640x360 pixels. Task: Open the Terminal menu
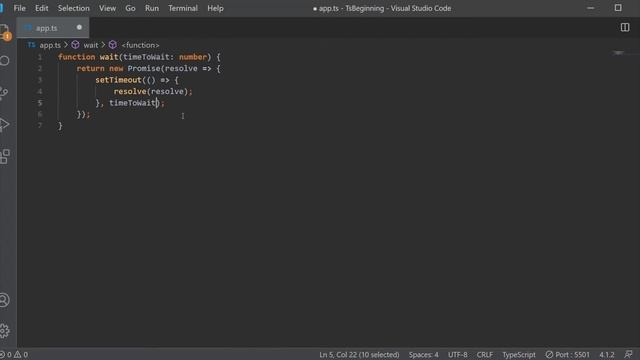pos(183,8)
